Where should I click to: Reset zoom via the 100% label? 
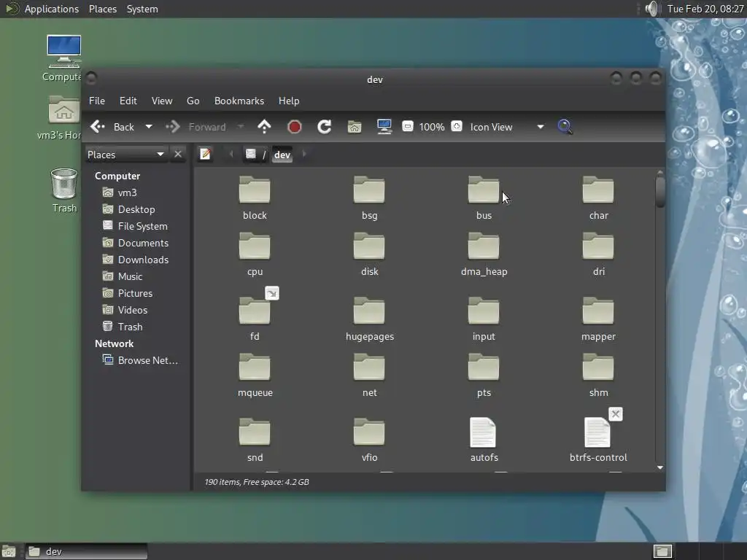point(432,127)
